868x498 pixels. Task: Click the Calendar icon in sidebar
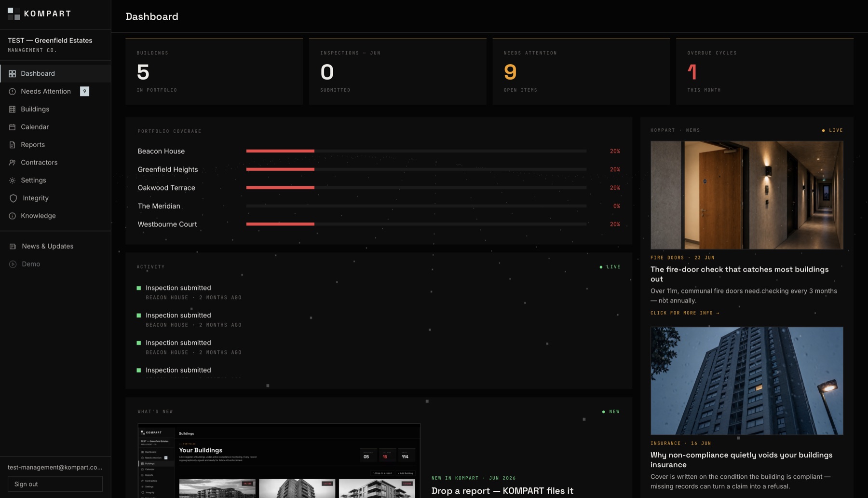tap(12, 127)
